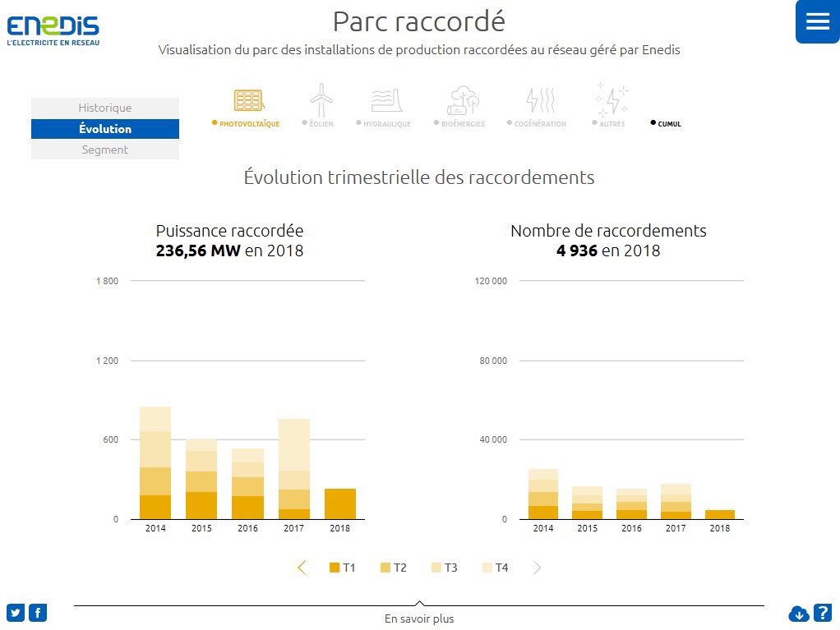
Task: Toggle the Bioénergies filter label
Action: pyautogui.click(x=459, y=124)
